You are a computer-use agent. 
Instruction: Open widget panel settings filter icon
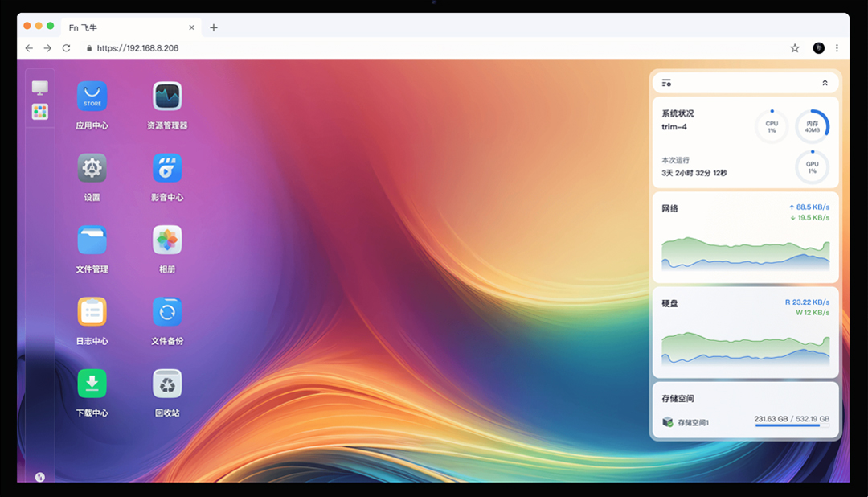(666, 83)
